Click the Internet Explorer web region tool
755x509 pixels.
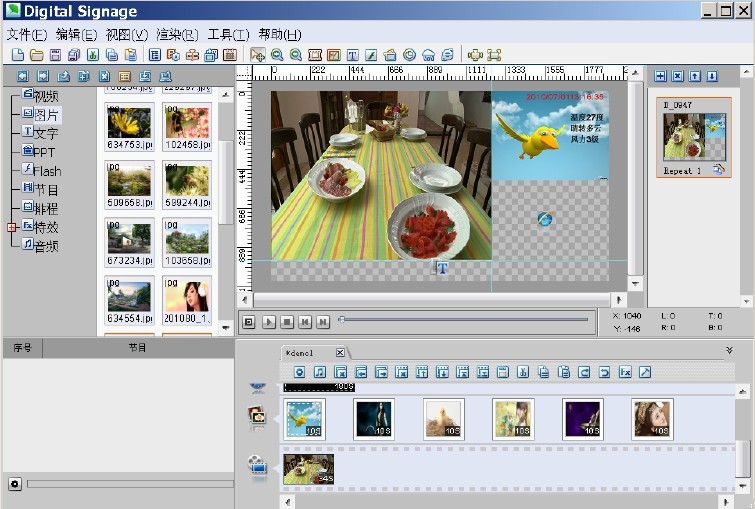click(447, 55)
